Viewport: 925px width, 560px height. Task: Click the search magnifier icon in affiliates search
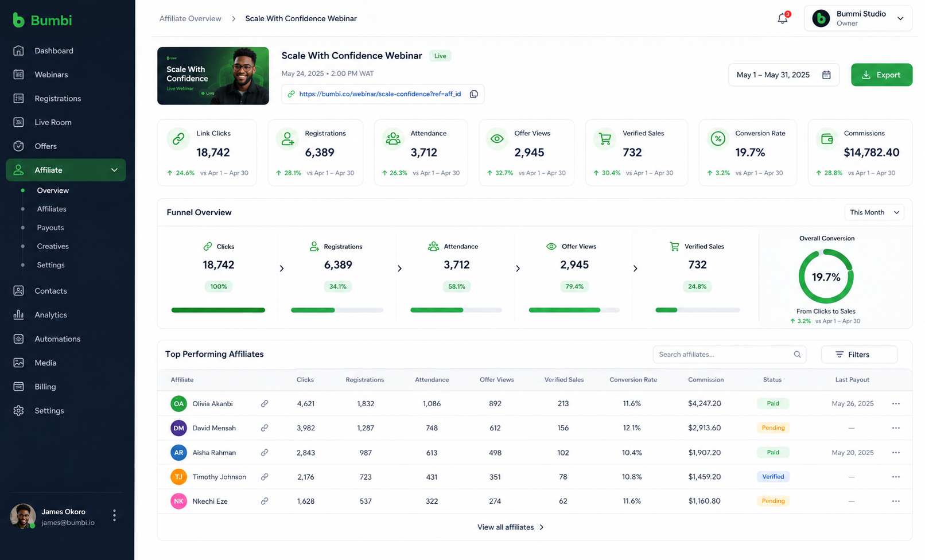797,355
